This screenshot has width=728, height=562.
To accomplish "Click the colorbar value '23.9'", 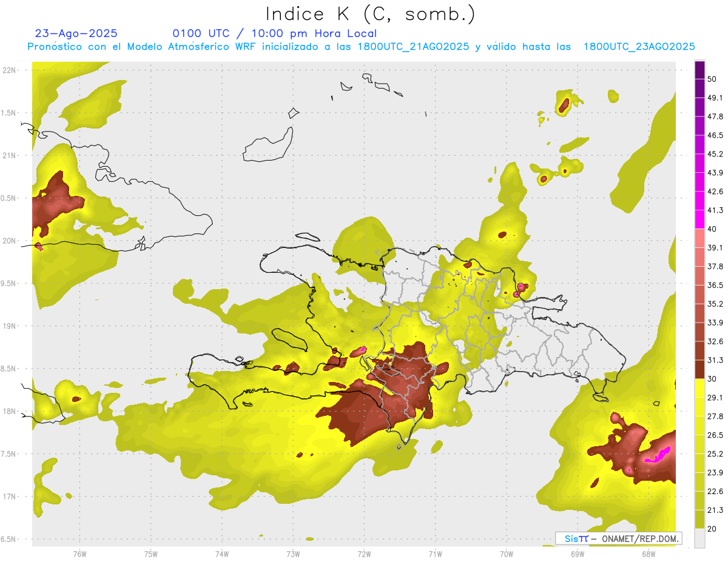I will 715,473.
